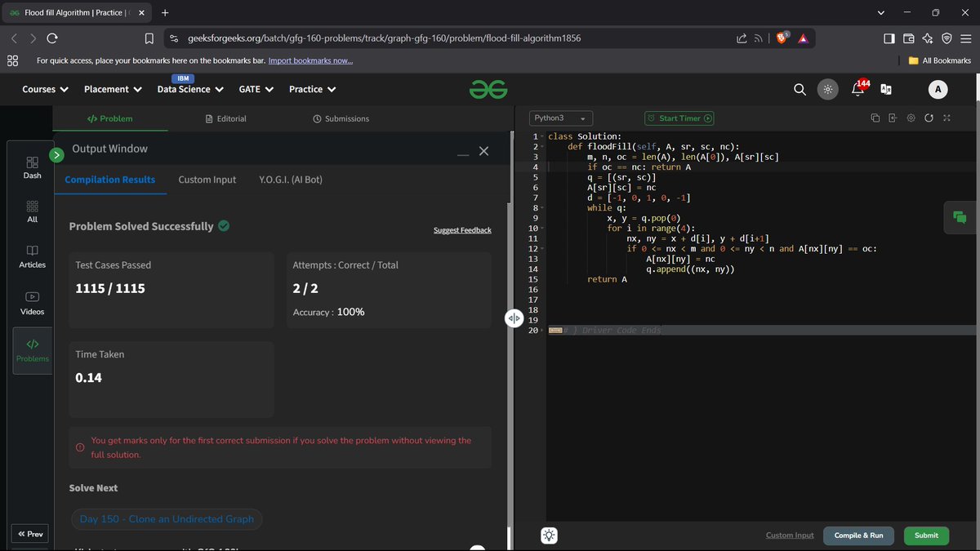The height and width of the screenshot is (551, 980).
Task: Click the green Submit button
Action: (926, 535)
